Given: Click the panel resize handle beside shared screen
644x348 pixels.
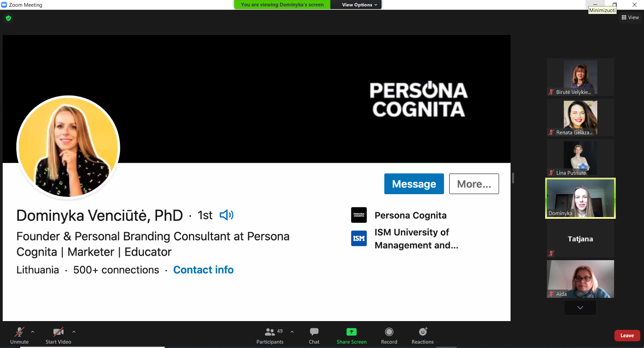Looking at the screenshot, I should (x=513, y=178).
